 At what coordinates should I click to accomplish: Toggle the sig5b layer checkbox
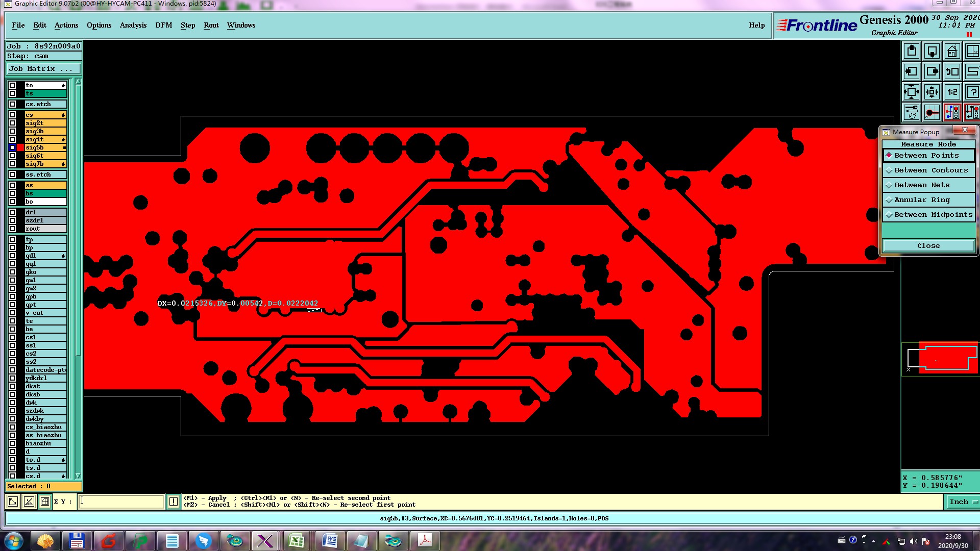12,147
